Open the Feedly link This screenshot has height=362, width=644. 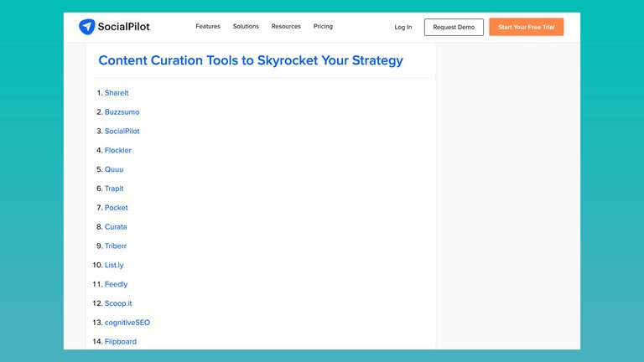click(x=117, y=284)
